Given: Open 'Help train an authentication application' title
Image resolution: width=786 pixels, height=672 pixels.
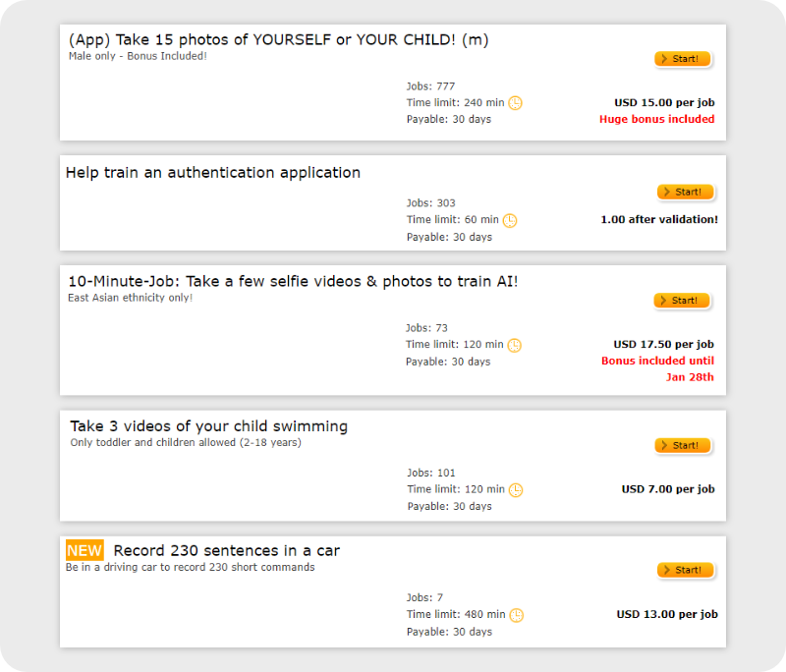Looking at the screenshot, I should pos(213,172).
